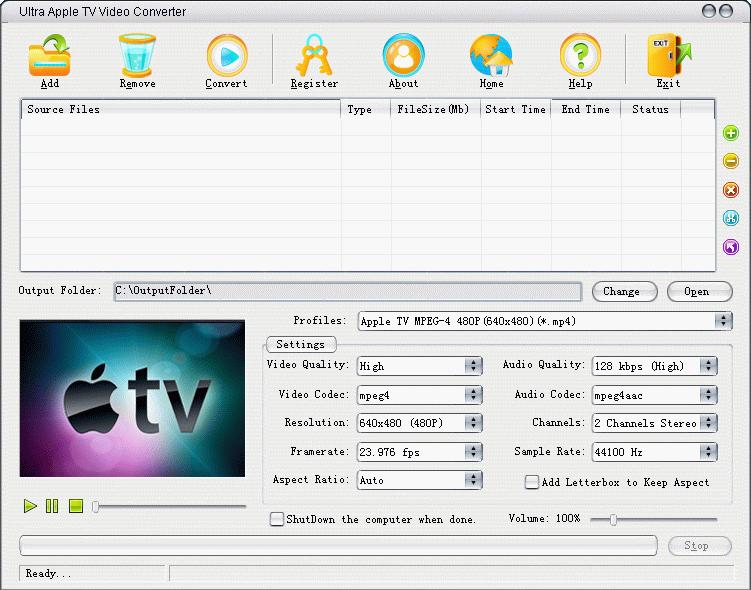Click the Stop conversion button

(x=700, y=545)
